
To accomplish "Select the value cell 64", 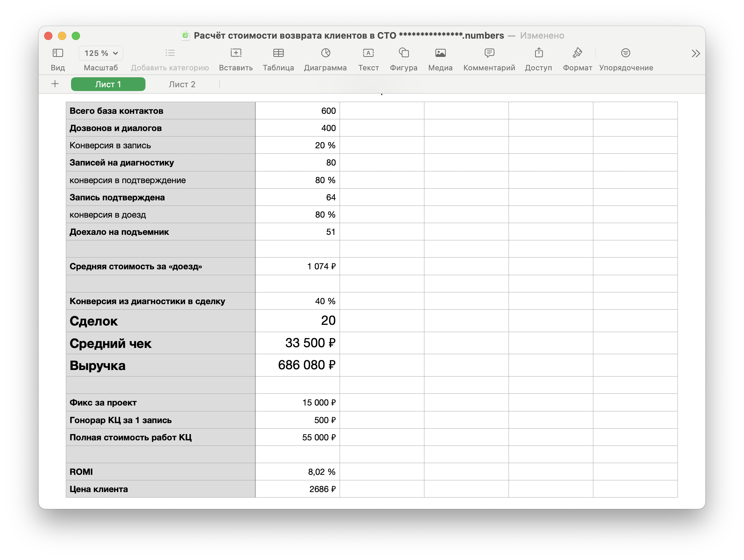I will [x=298, y=197].
